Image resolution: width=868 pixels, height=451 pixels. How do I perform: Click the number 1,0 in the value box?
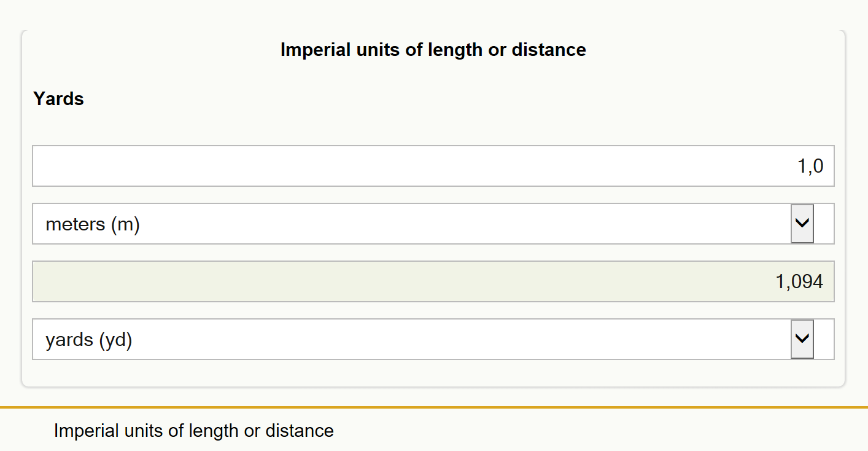810,167
